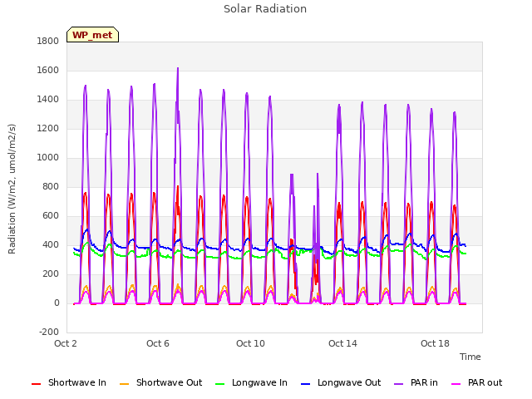This screenshot has width=532, height=399.
Task: Click the Oct 10 x-axis tick label
Action: click(250, 343)
